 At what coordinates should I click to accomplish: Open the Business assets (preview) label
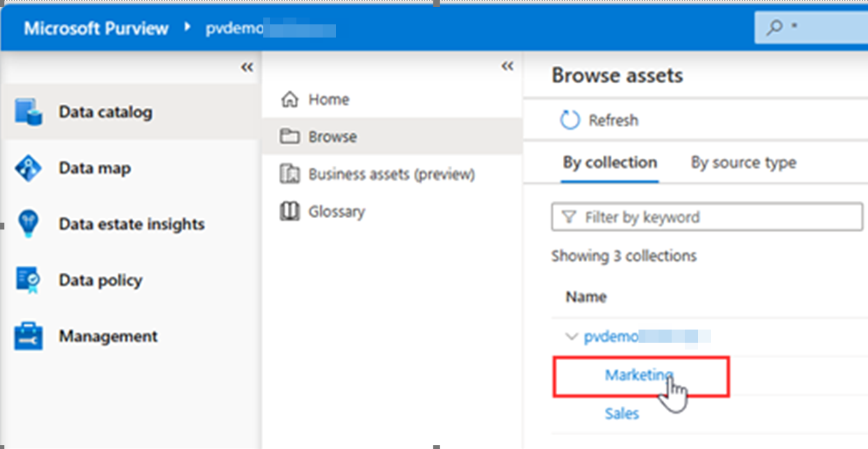(391, 174)
